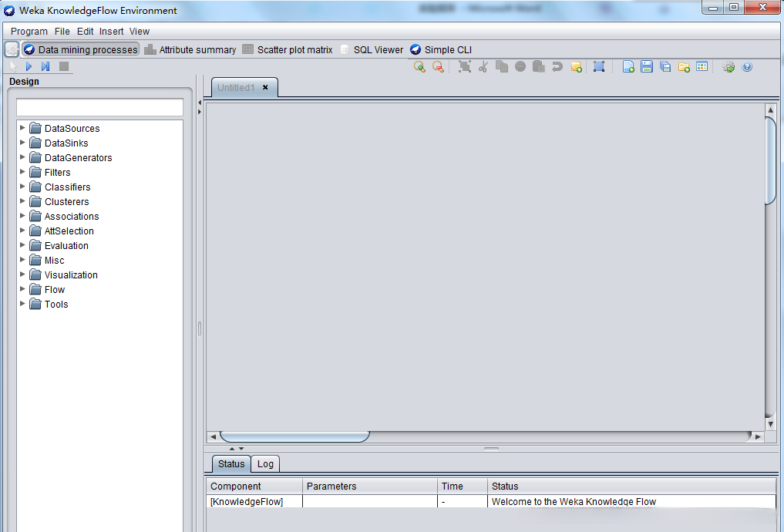Viewport: 784px width, 532px height.
Task: Zoom in on the canvas
Action: [419, 67]
